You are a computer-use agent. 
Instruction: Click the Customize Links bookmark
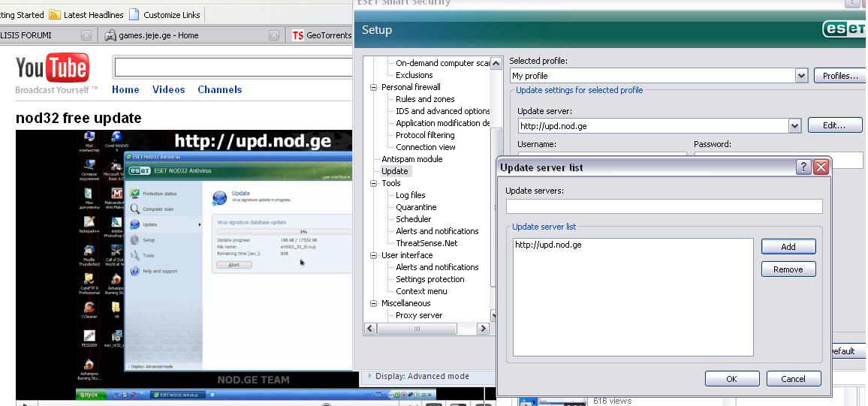tap(165, 15)
